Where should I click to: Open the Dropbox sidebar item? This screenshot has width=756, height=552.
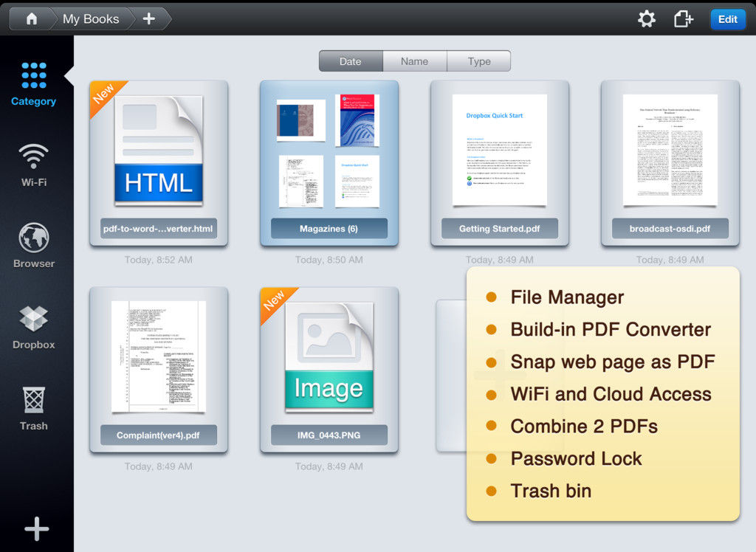pos(34,328)
